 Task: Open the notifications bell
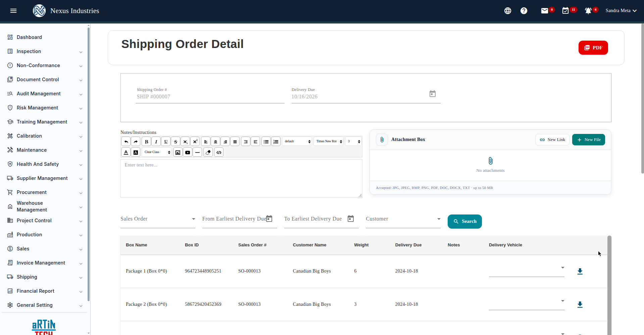pos(588,11)
